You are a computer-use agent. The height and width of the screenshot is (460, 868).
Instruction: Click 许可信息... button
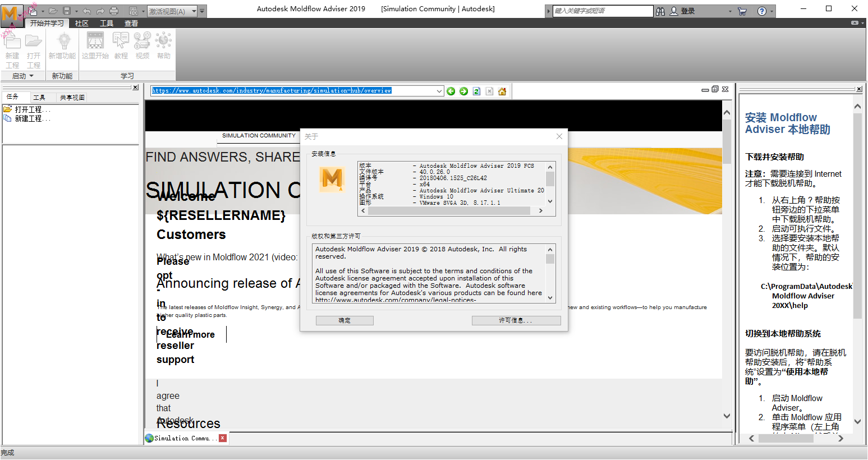click(x=516, y=320)
